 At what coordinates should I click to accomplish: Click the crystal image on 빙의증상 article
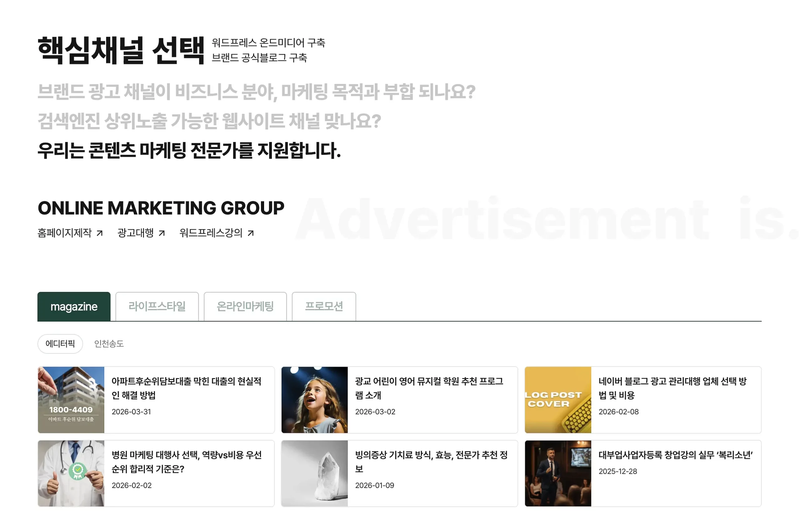314,474
